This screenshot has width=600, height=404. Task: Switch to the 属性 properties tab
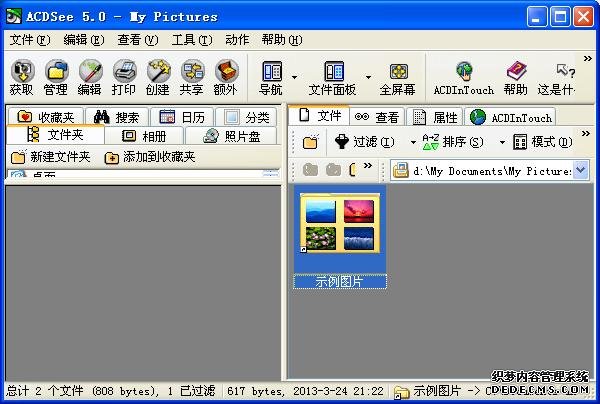(435, 117)
